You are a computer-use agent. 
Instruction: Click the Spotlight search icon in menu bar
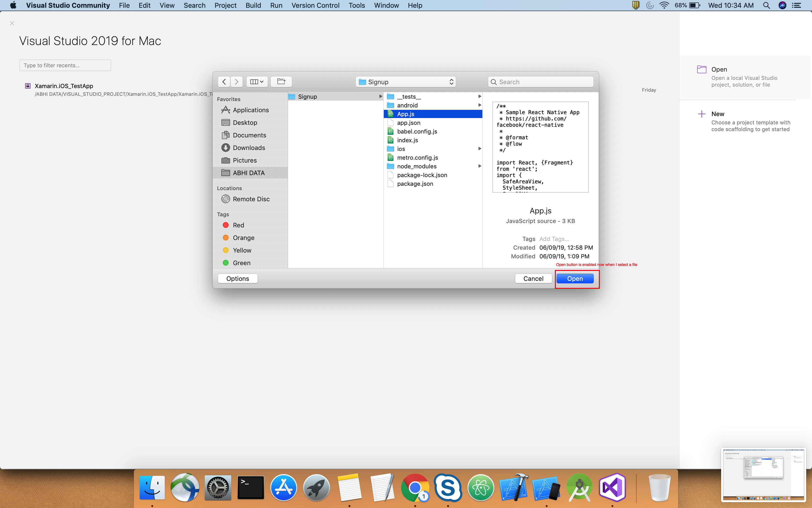(x=766, y=5)
